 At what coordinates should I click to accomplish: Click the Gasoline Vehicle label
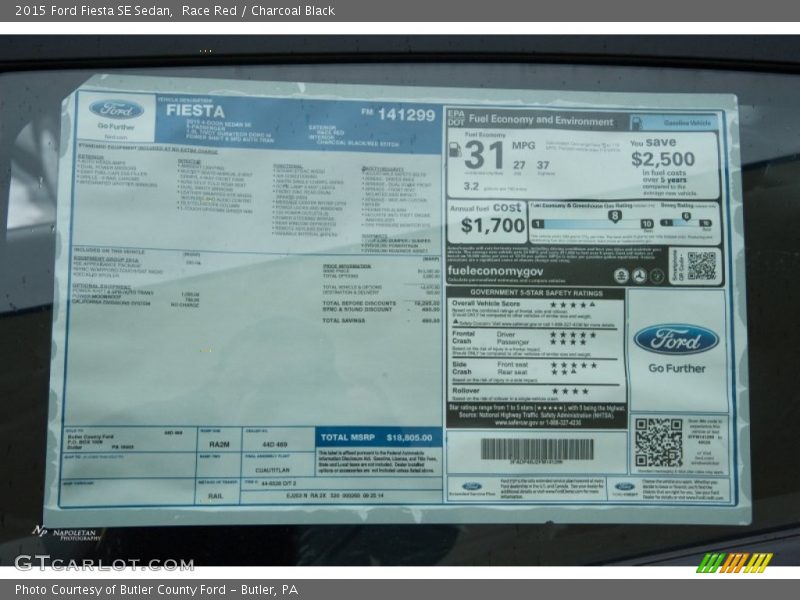687,123
